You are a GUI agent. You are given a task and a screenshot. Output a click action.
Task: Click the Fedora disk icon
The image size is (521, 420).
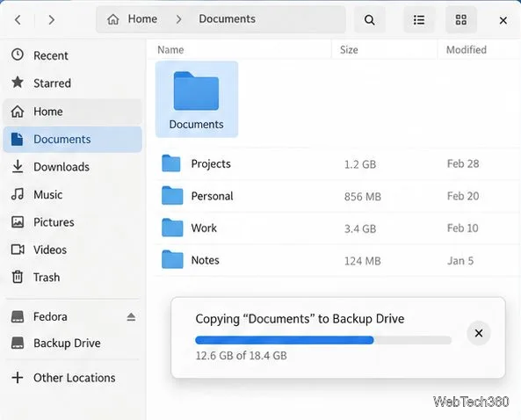tap(18, 316)
